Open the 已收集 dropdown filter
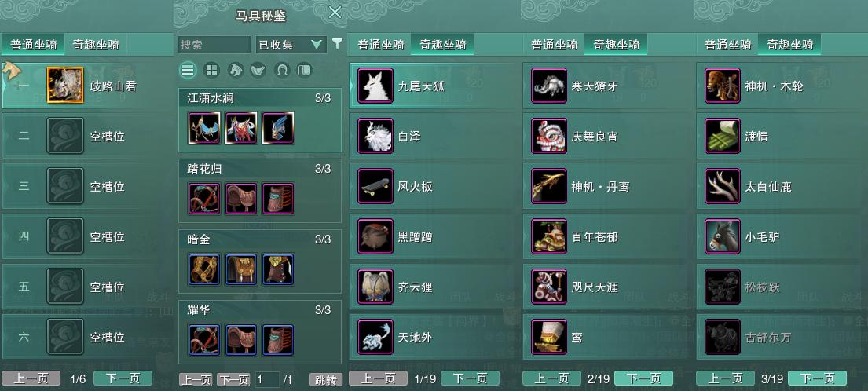This screenshot has height=391, width=868. [291, 45]
